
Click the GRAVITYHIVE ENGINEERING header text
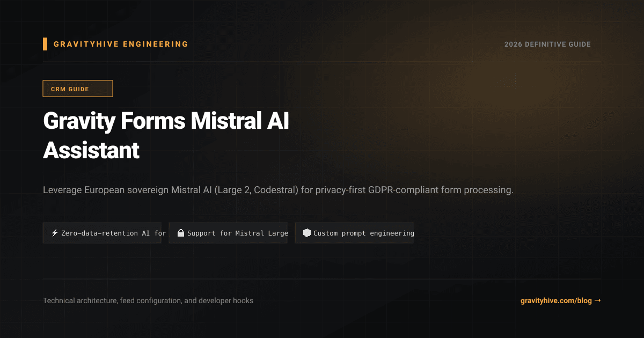click(x=121, y=44)
